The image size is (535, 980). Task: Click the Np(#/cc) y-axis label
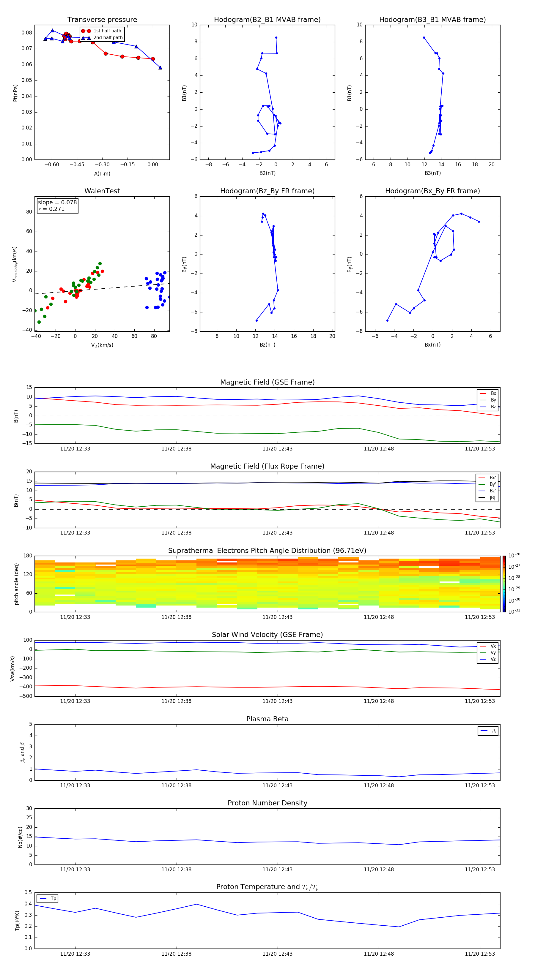20,837
